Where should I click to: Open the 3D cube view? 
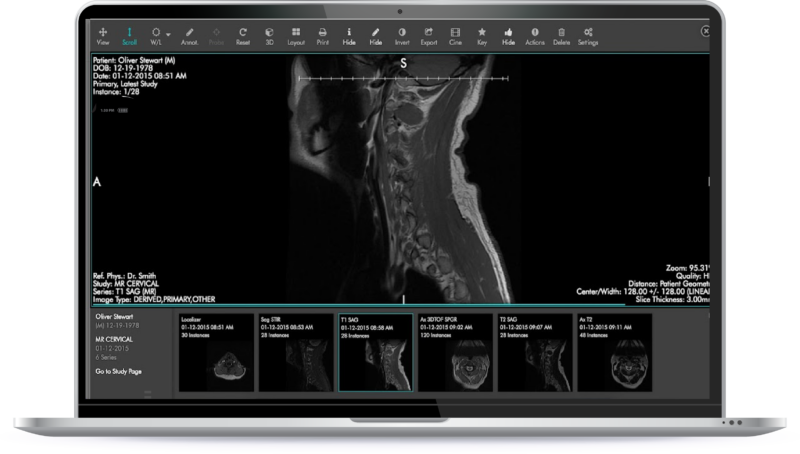pyautogui.click(x=269, y=36)
